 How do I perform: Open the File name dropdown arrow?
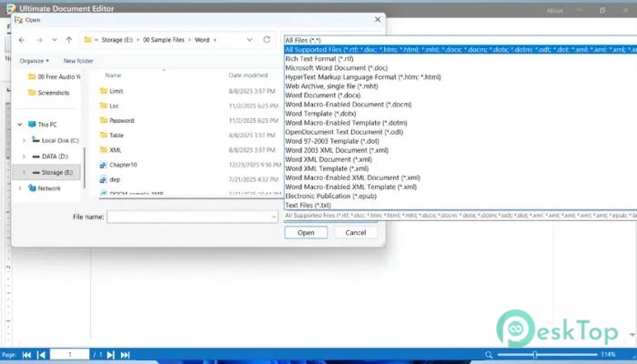(274, 217)
